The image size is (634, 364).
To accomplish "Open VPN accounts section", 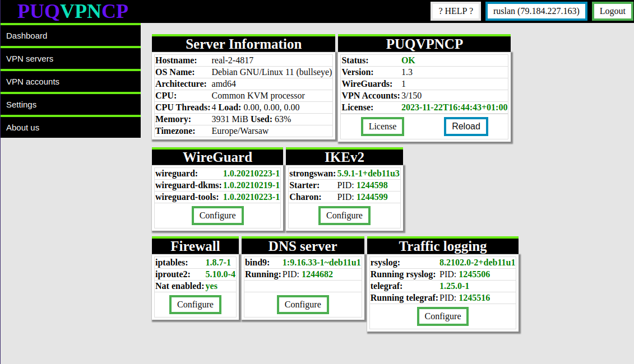I will (71, 82).
